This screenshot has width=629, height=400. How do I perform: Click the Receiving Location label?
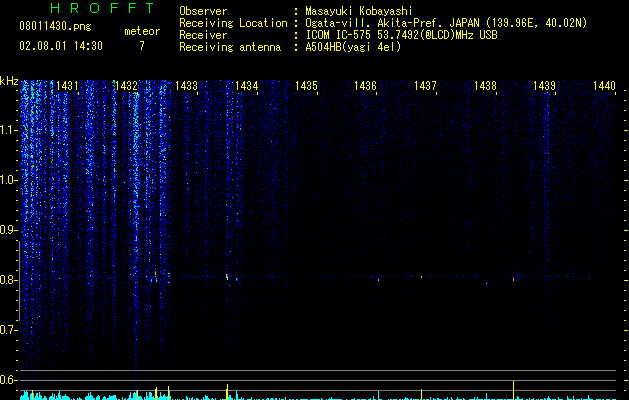[x=233, y=23]
